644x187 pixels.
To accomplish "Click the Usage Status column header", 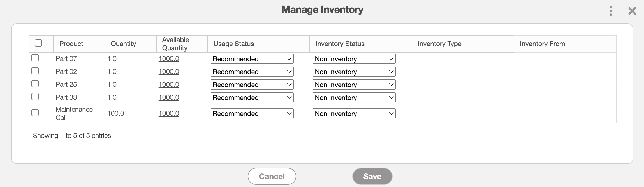I will point(233,44).
